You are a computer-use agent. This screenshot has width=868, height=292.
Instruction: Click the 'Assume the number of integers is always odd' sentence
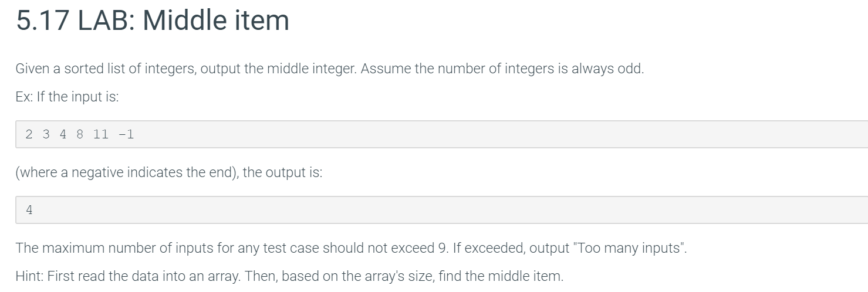click(x=503, y=69)
